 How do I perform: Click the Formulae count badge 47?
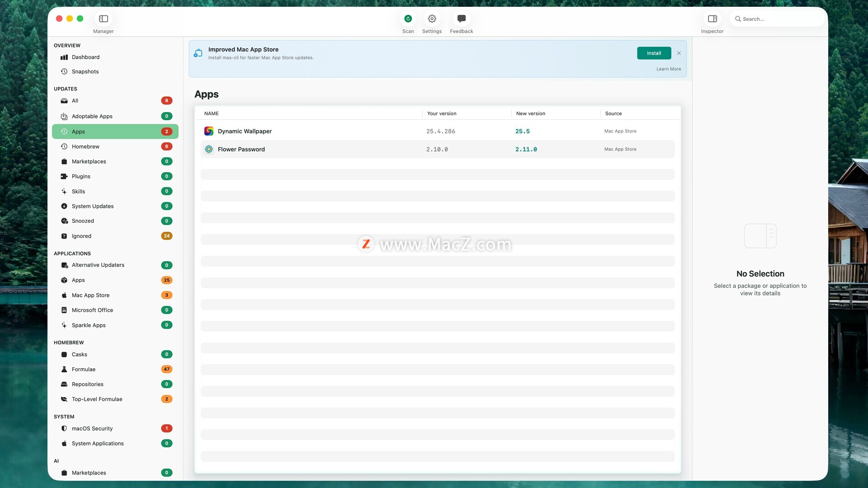(167, 369)
